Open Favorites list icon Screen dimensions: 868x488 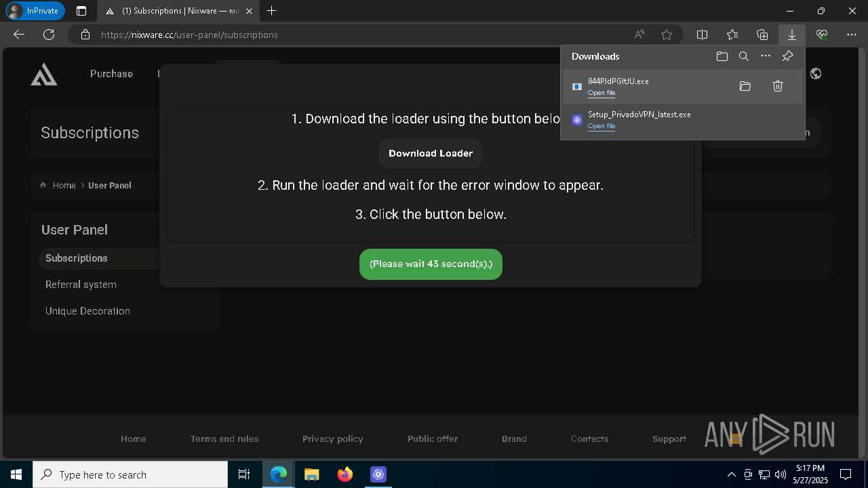click(x=732, y=35)
